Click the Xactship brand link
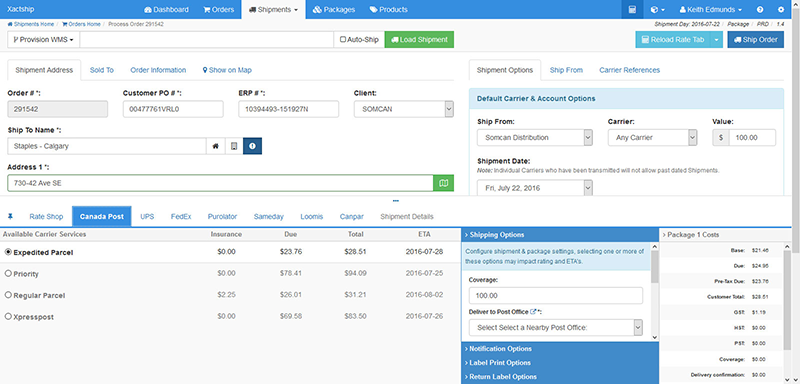This screenshot has width=800, height=384. (x=21, y=9)
